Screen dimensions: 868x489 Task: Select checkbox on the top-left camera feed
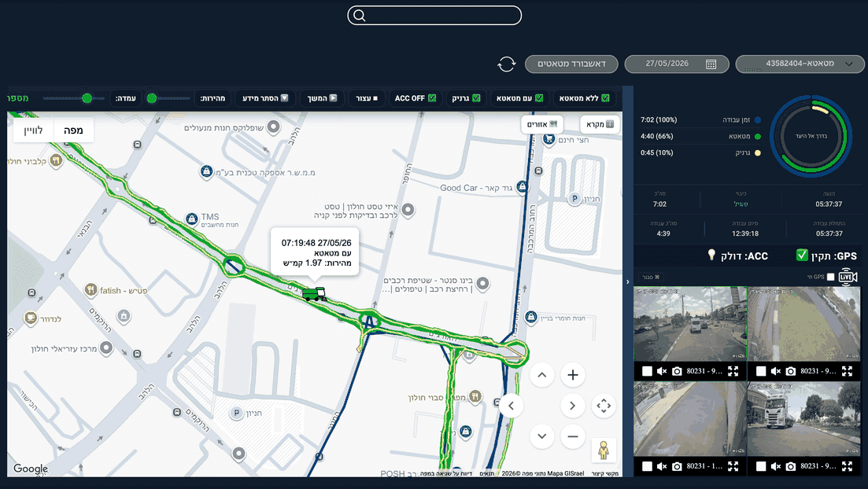click(x=647, y=371)
